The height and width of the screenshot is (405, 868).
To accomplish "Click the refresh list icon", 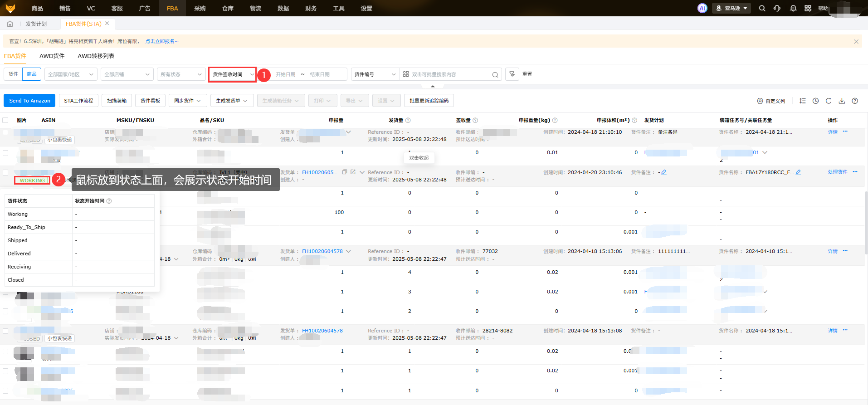I will [x=828, y=101].
